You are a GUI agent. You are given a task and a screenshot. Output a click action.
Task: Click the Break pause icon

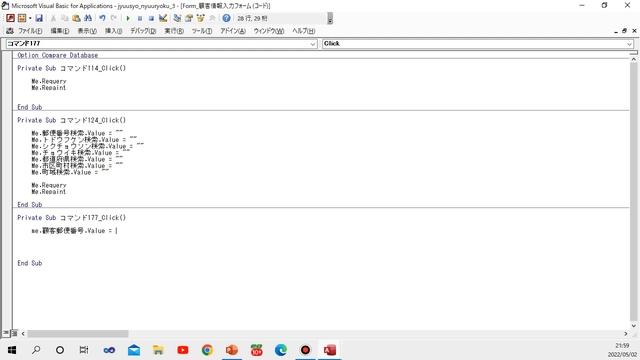(140, 18)
